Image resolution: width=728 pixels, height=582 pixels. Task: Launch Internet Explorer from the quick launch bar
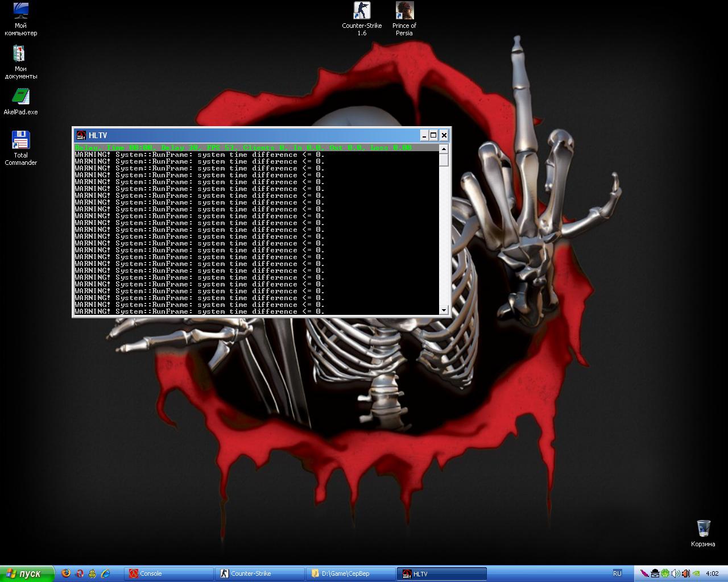(105, 573)
